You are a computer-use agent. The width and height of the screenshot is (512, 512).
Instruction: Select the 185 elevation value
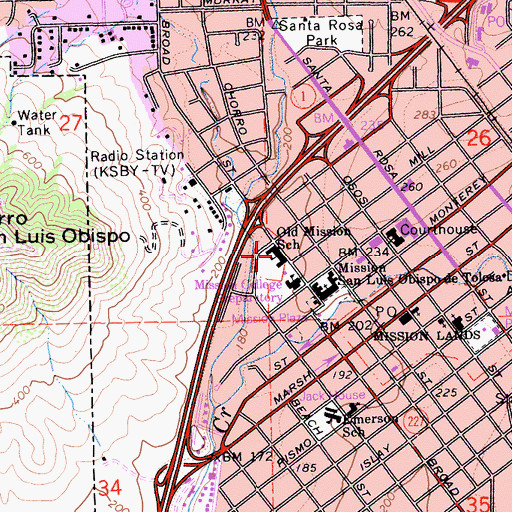pyautogui.click(x=306, y=468)
